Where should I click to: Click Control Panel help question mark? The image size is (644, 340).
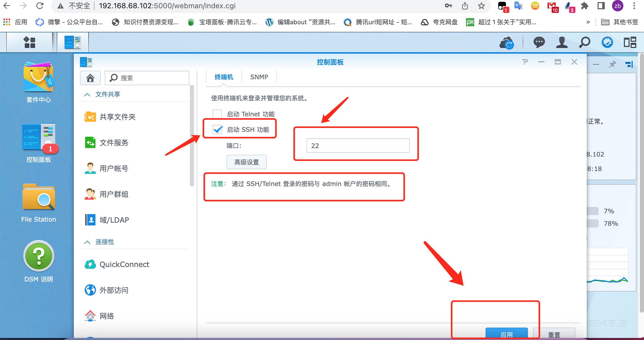[525, 62]
